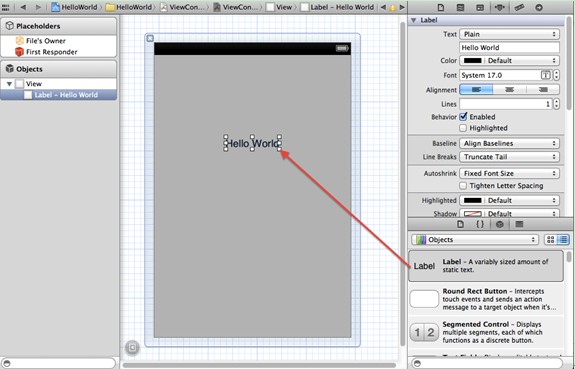Viewport: 575px width, 369px height.
Task: Switch library to list view
Action: pos(563,240)
